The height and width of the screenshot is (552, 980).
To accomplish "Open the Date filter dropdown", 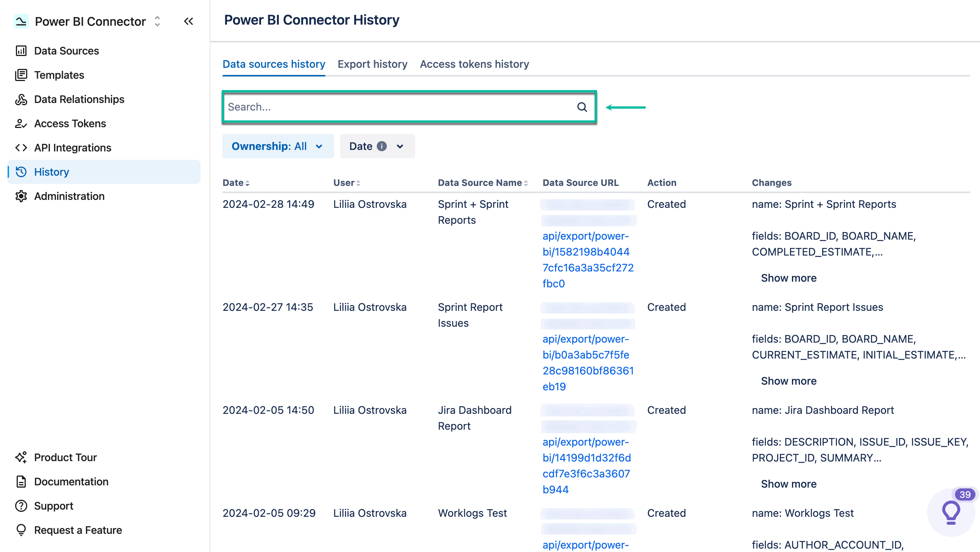I will 377,146.
